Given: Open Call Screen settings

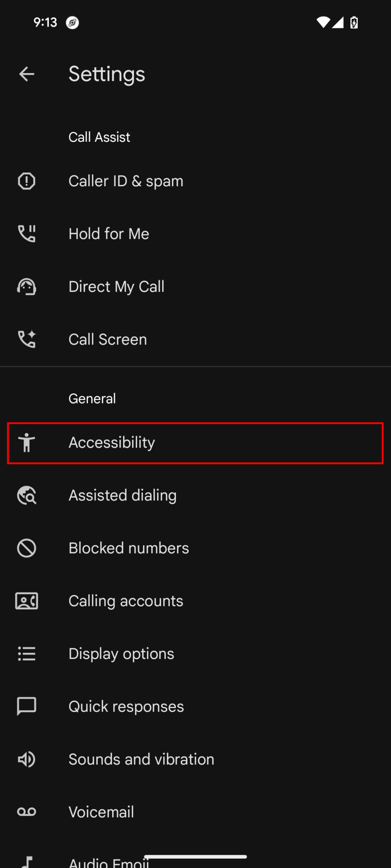Looking at the screenshot, I should (x=108, y=339).
